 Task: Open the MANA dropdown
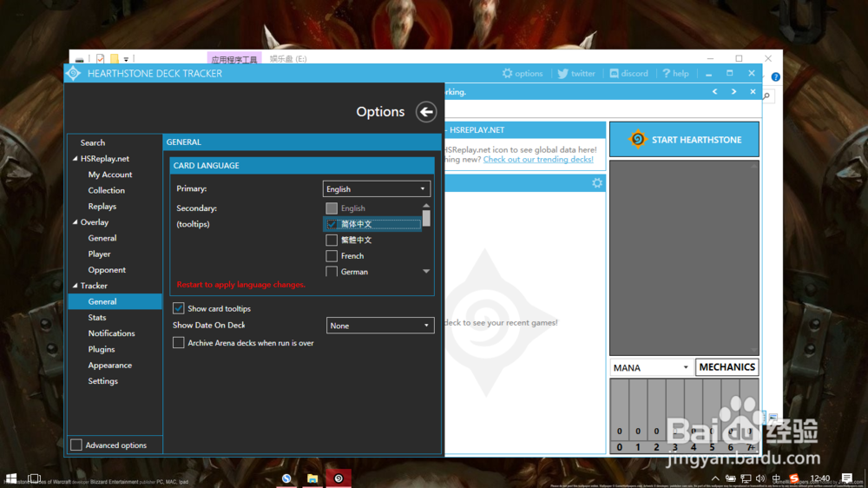651,367
